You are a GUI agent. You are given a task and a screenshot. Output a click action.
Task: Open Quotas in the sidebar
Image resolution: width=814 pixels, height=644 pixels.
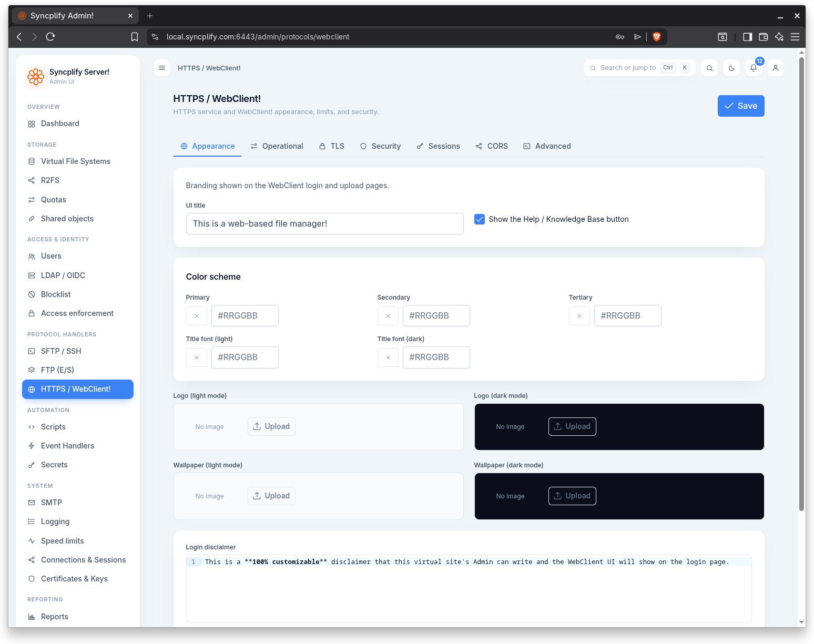coord(78,200)
